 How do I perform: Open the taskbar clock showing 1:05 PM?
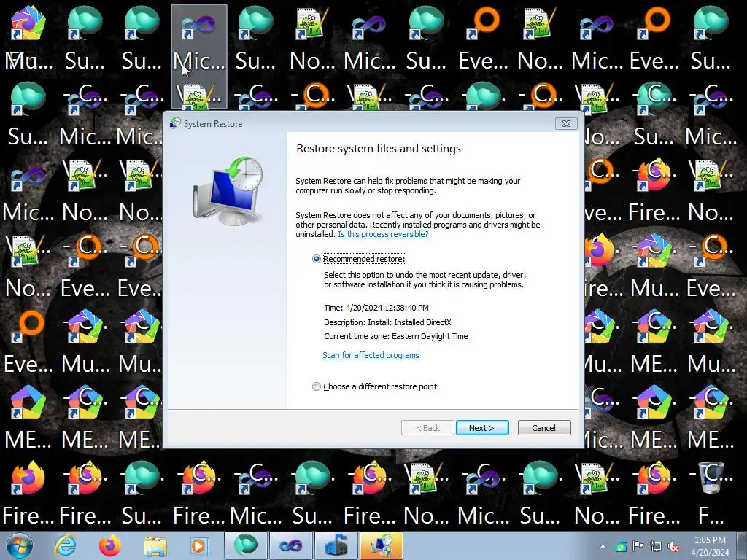click(710, 546)
